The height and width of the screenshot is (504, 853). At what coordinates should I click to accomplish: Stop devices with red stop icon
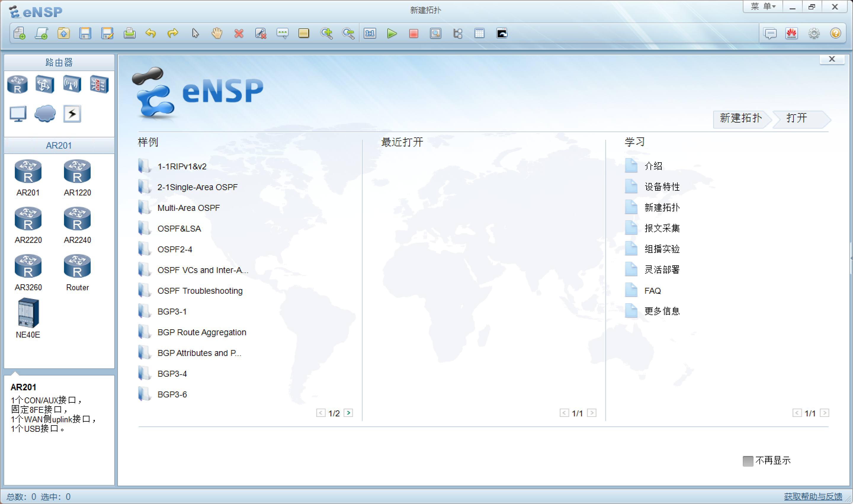point(413,33)
